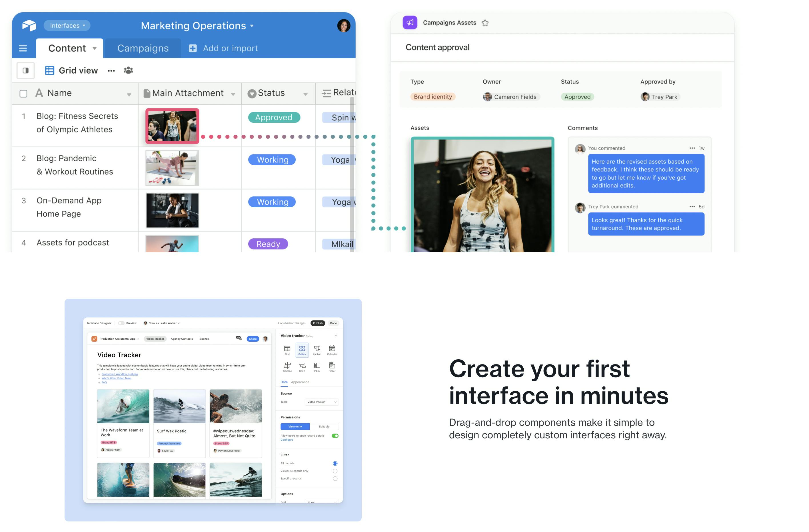Star the Campaigns Assets interface
The image size is (809, 532).
point(485,23)
